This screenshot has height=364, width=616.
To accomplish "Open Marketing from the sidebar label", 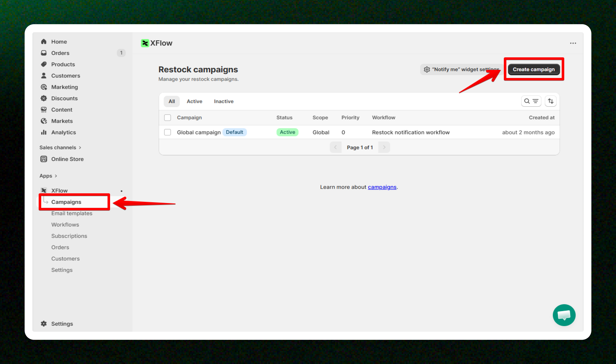I will [x=64, y=87].
